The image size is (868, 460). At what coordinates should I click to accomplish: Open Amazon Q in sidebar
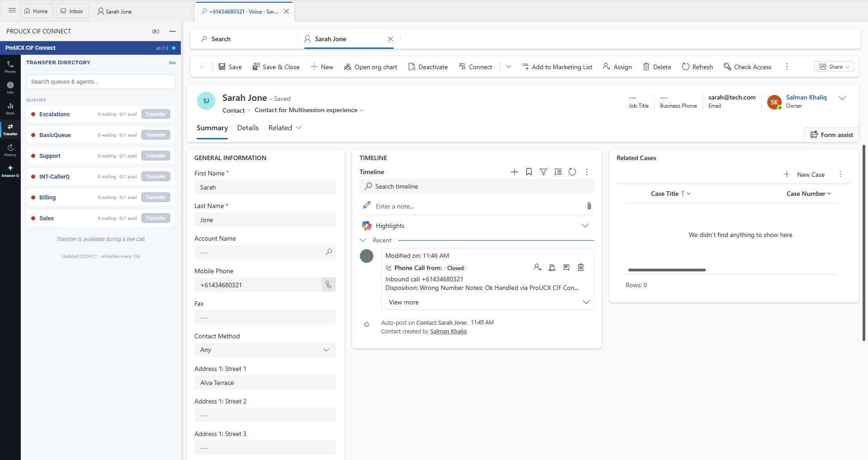pyautogui.click(x=10, y=171)
